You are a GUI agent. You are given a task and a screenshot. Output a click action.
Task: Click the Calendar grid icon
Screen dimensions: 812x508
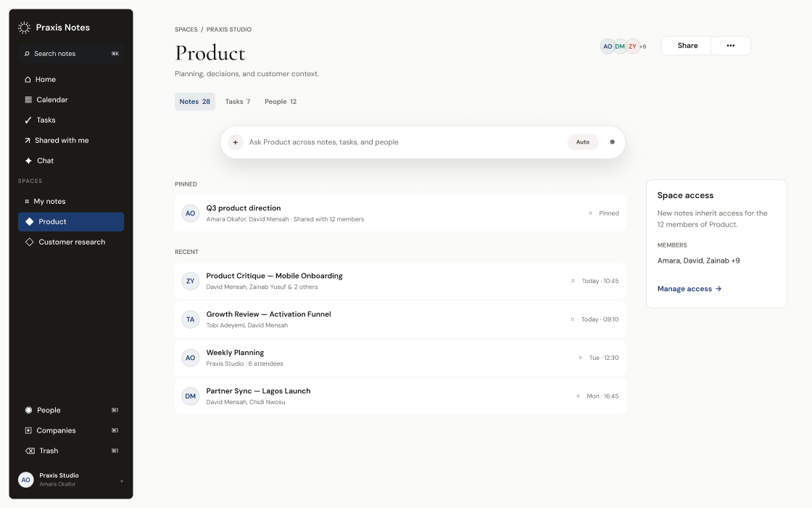(x=28, y=99)
